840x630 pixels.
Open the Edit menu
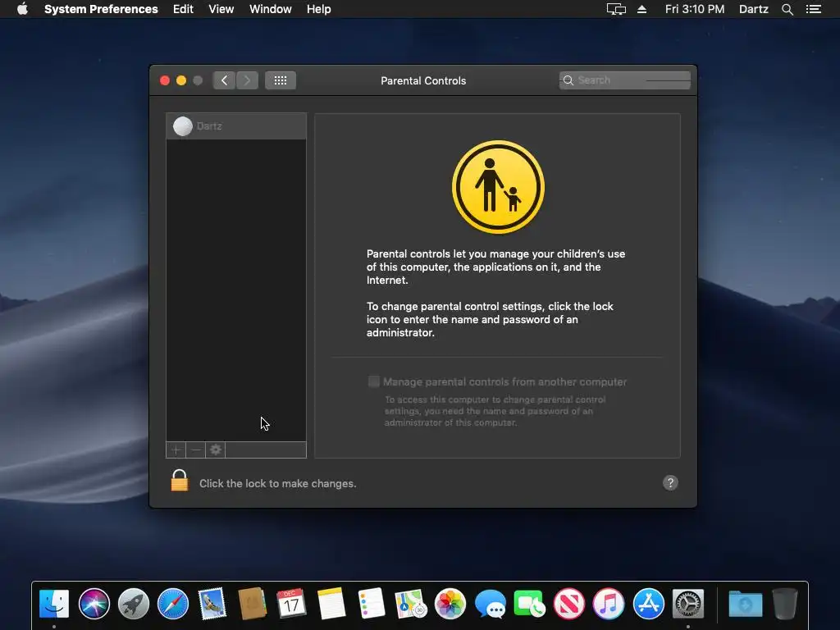click(183, 9)
